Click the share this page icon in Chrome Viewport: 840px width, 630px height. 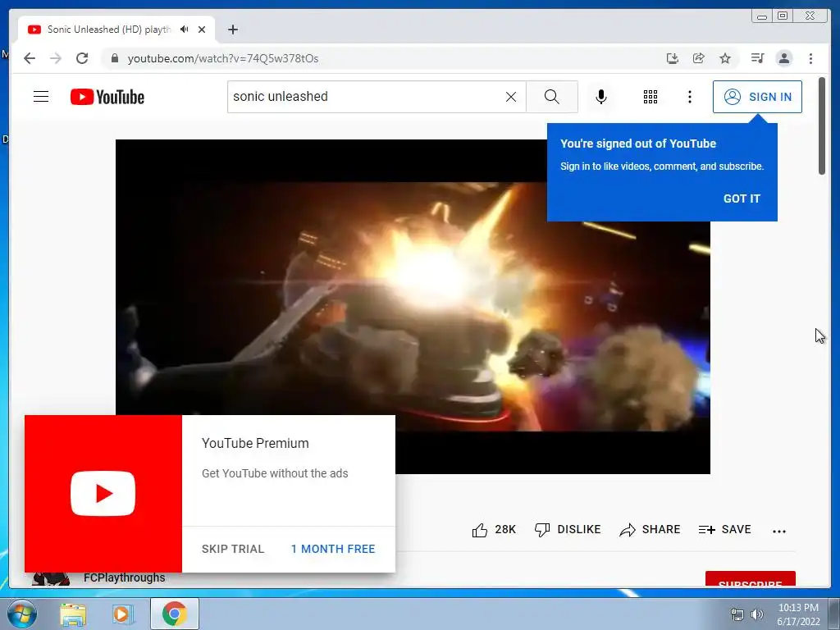[x=699, y=58]
